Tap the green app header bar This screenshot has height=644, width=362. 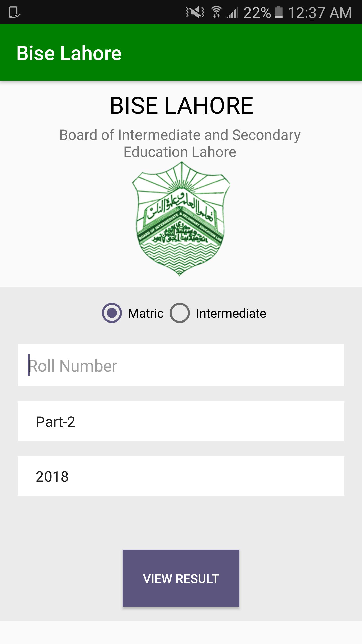[241, 53]
